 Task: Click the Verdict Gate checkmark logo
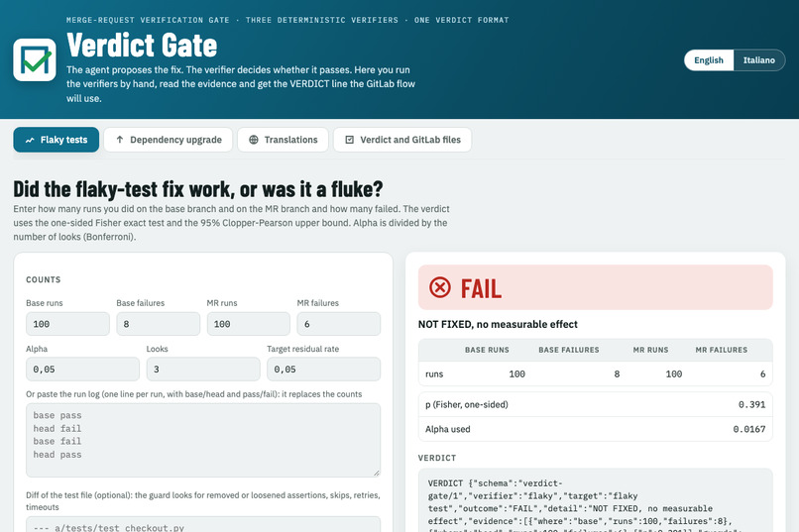(x=35, y=60)
